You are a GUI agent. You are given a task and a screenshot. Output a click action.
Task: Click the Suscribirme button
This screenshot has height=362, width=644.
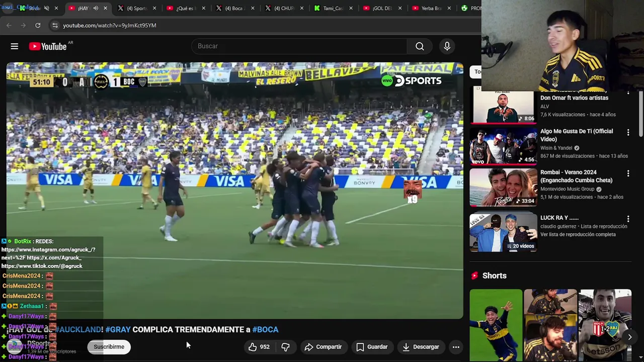pos(109,347)
